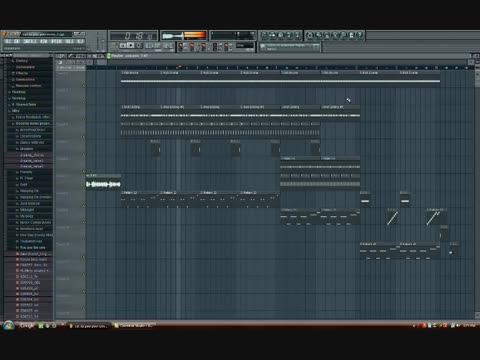Click the save project shortcut icon
The image size is (480, 360).
pos(318,35)
